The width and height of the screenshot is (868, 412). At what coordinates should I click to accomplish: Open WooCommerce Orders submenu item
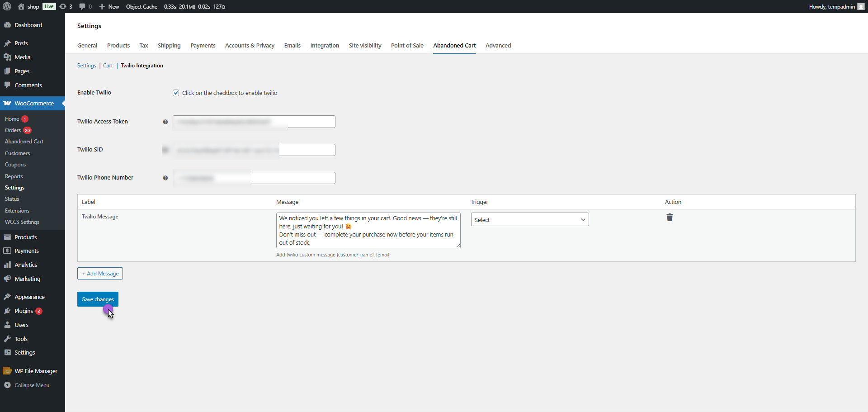[x=13, y=130]
